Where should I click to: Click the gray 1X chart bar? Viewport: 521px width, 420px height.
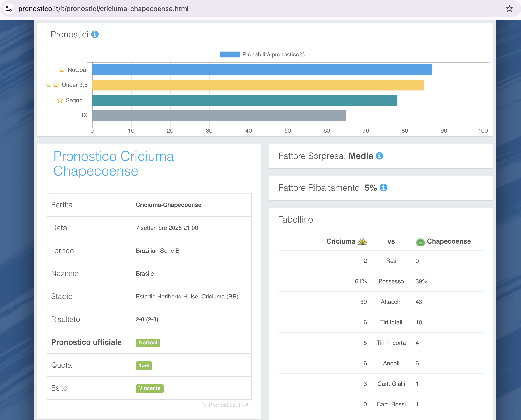pos(219,115)
